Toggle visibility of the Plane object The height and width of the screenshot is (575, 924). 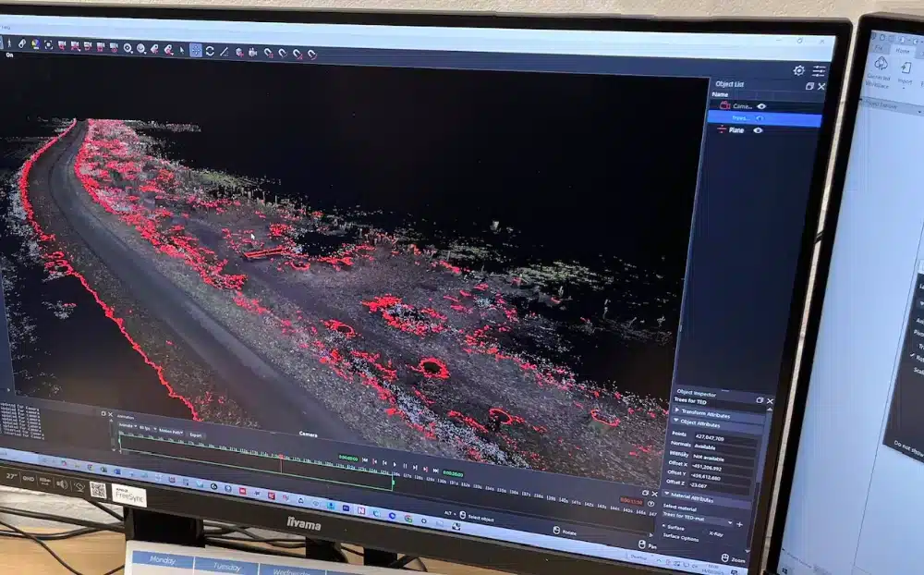(x=758, y=130)
